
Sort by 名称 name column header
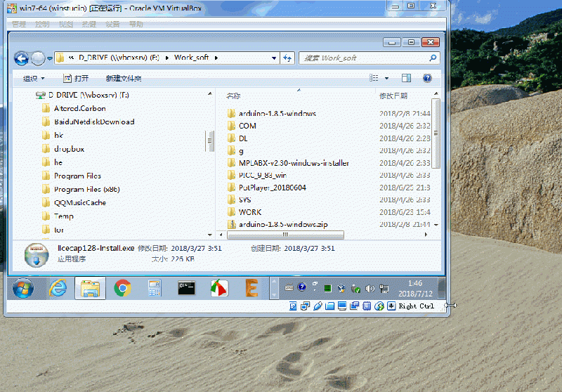pyautogui.click(x=233, y=96)
